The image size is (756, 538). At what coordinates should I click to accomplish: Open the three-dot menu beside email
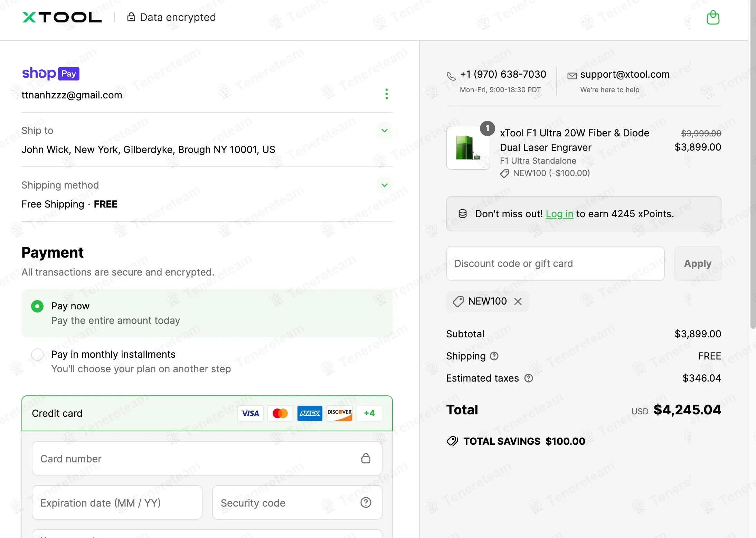(x=386, y=94)
